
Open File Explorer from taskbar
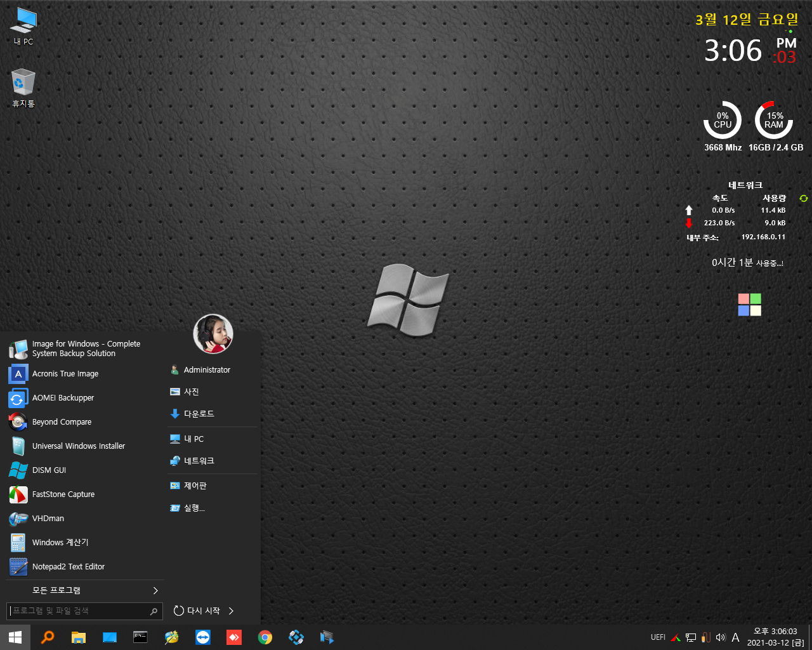coord(78,637)
